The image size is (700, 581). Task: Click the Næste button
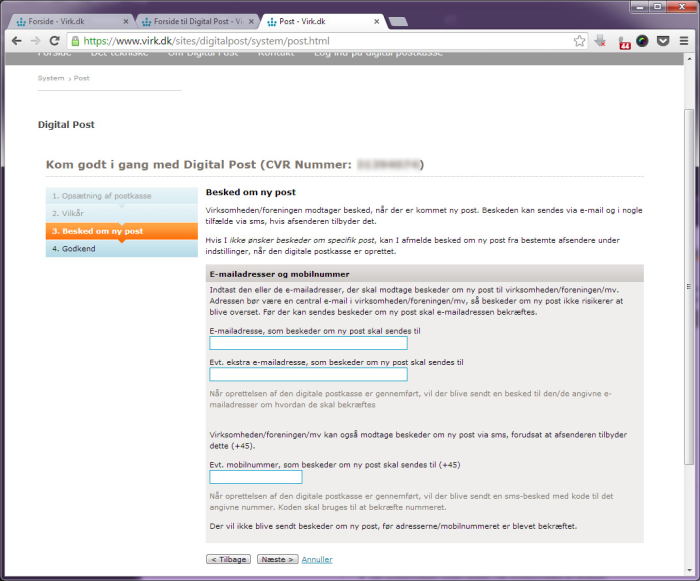pos(278,560)
